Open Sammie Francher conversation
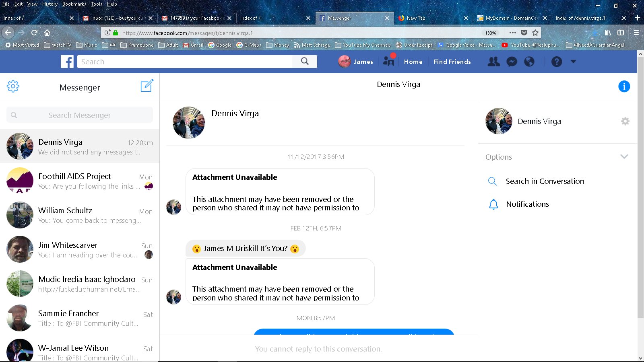Viewport: 644px width, 362px height. [80, 318]
